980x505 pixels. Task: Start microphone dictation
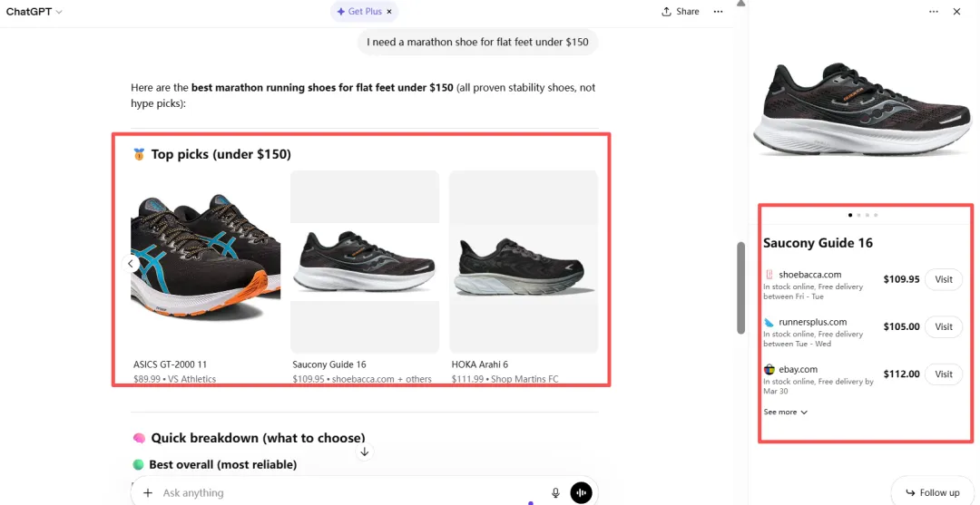click(555, 493)
